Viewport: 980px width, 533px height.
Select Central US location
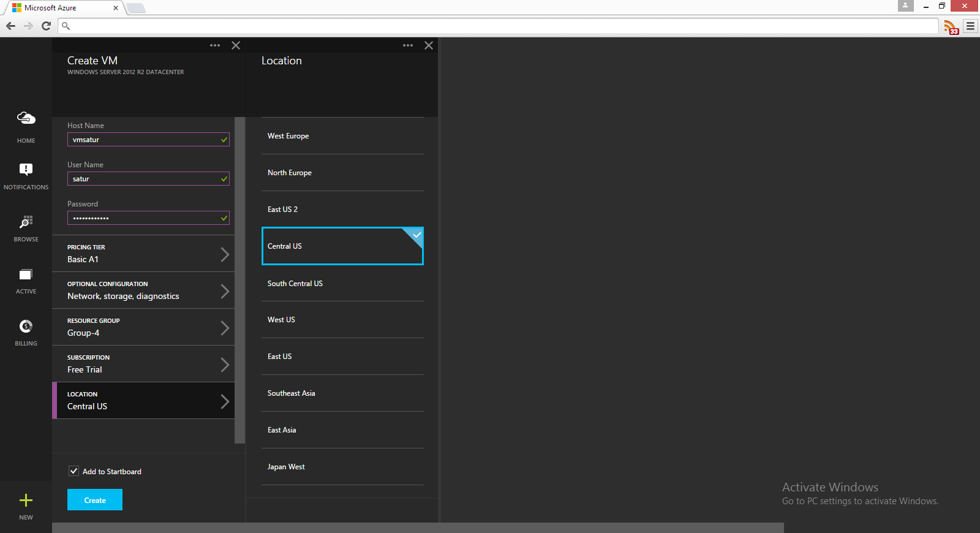pyautogui.click(x=342, y=246)
